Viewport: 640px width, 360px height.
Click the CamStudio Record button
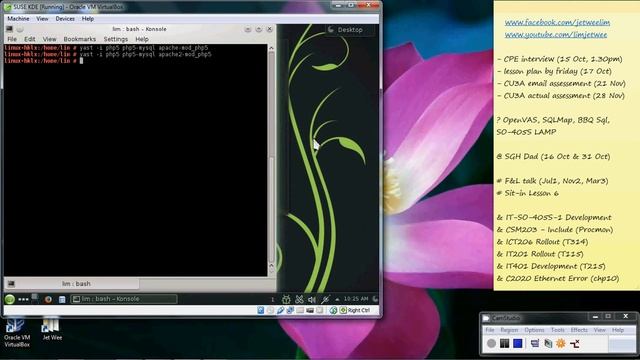tap(491, 343)
